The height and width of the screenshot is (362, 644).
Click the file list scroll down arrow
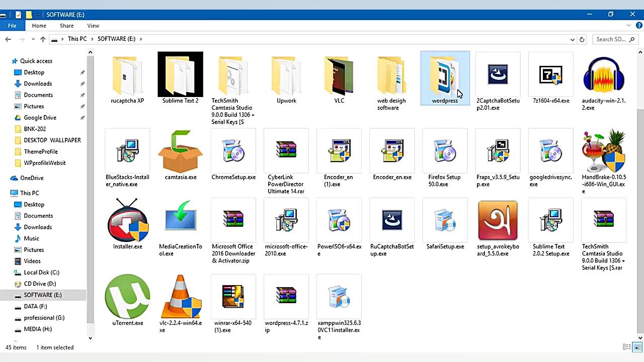[x=640, y=338]
